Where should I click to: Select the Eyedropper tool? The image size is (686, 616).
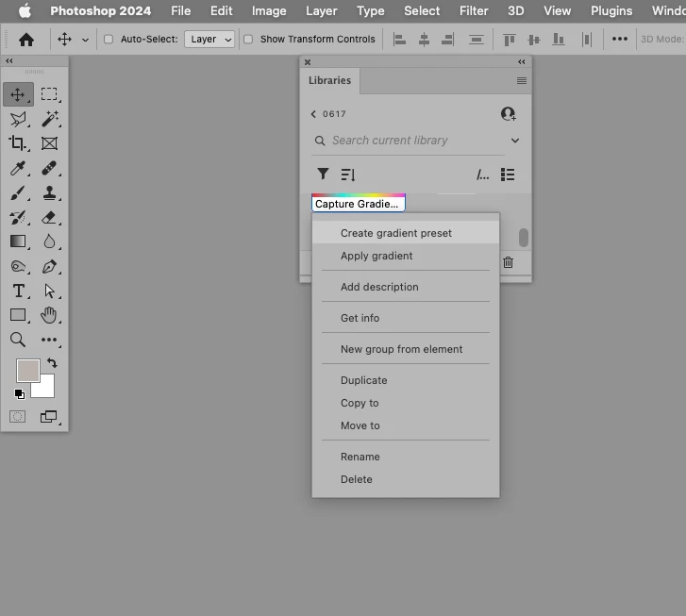[18, 168]
